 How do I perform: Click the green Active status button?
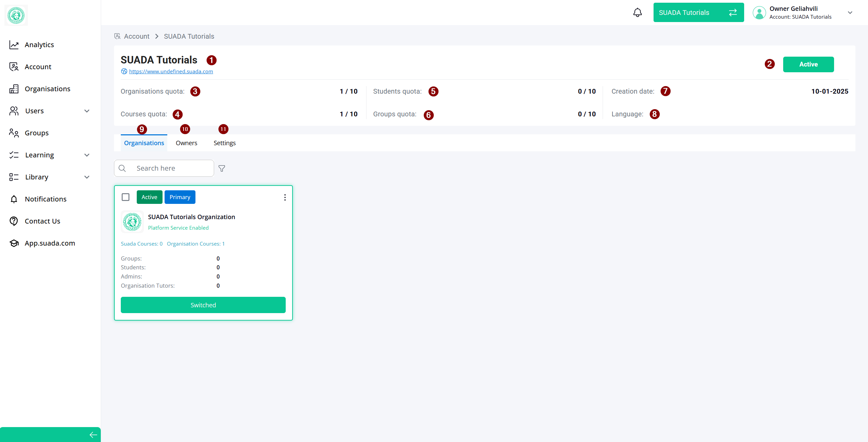[x=808, y=64]
